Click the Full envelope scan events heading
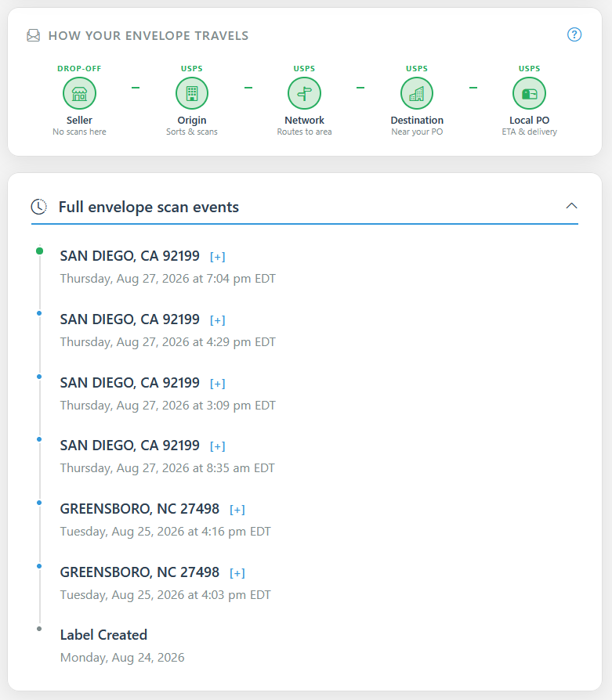 (x=149, y=207)
